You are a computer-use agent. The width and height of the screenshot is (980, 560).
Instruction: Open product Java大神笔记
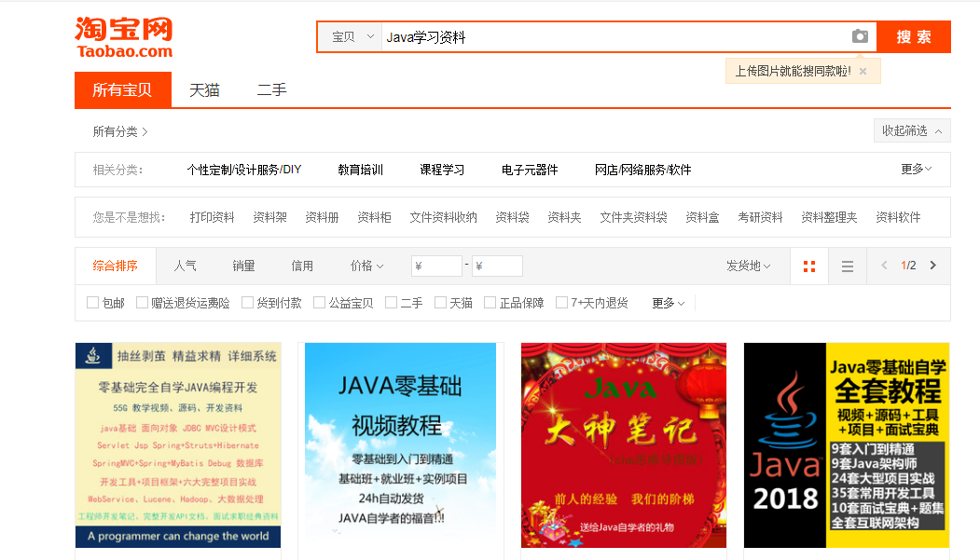coord(624,445)
